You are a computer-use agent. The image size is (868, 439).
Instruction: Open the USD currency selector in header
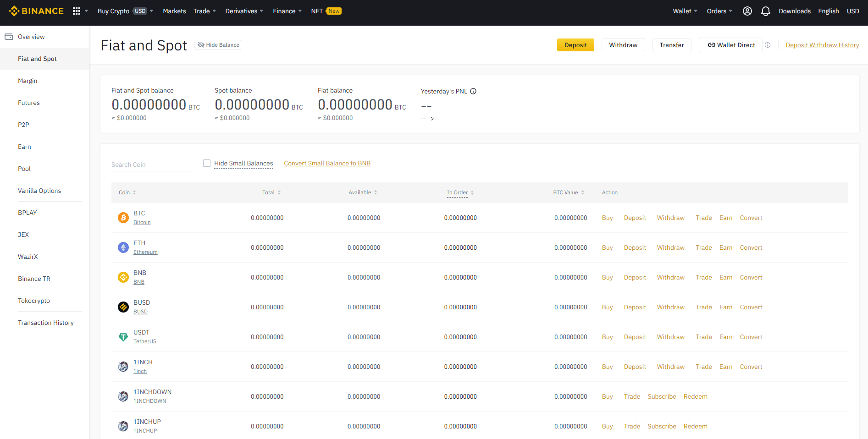pos(853,11)
